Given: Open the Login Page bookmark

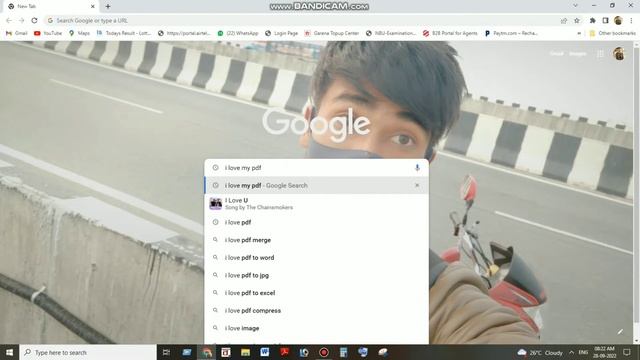Looking at the screenshot, I should pyautogui.click(x=282, y=33).
